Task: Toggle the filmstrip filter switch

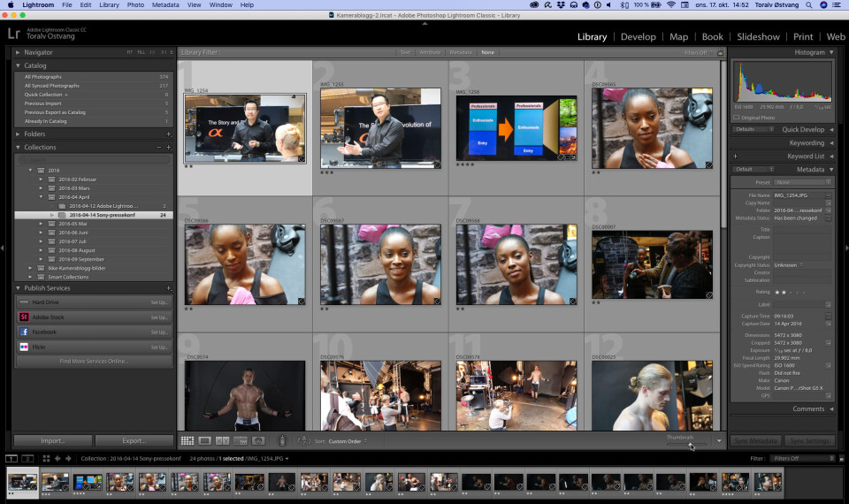Action: (841, 459)
